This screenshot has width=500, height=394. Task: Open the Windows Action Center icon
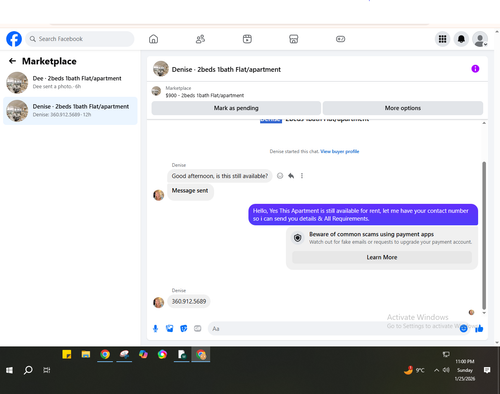point(487,370)
